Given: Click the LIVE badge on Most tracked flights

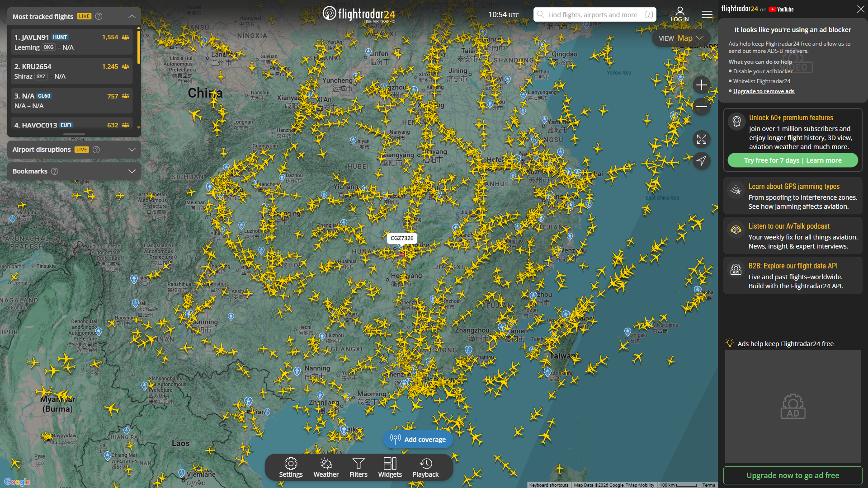Looking at the screenshot, I should [x=84, y=16].
